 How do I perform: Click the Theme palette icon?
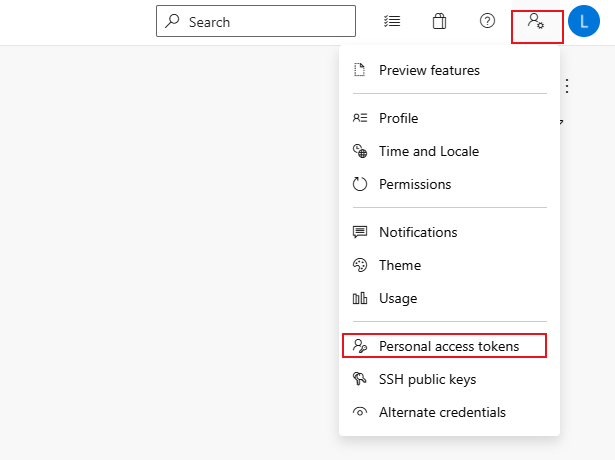[x=360, y=265]
